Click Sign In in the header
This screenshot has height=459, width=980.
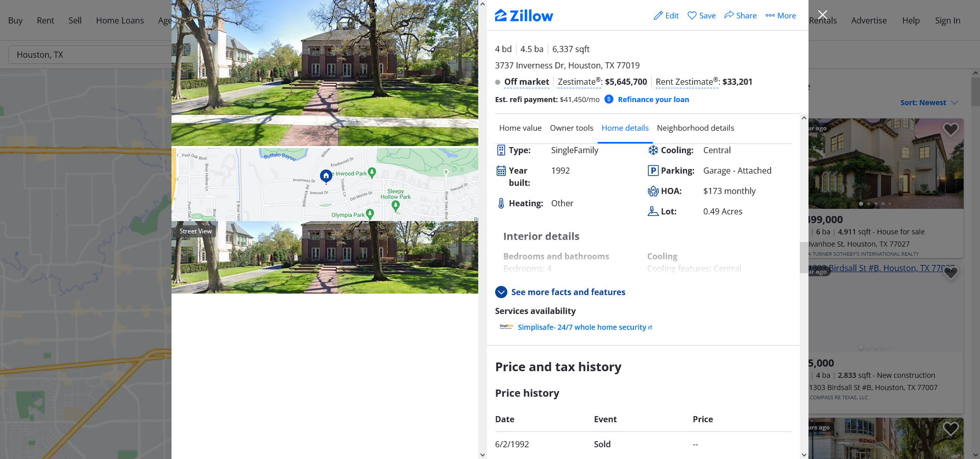[x=947, y=20]
